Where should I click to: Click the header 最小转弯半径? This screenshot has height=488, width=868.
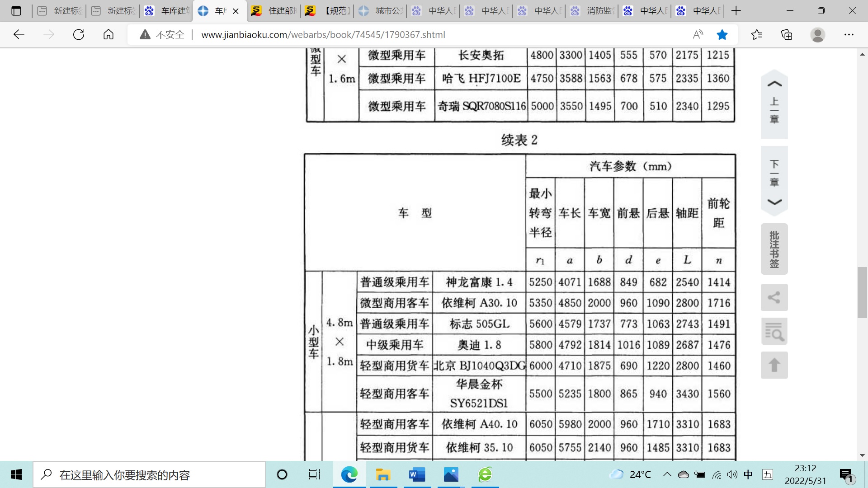coord(540,213)
